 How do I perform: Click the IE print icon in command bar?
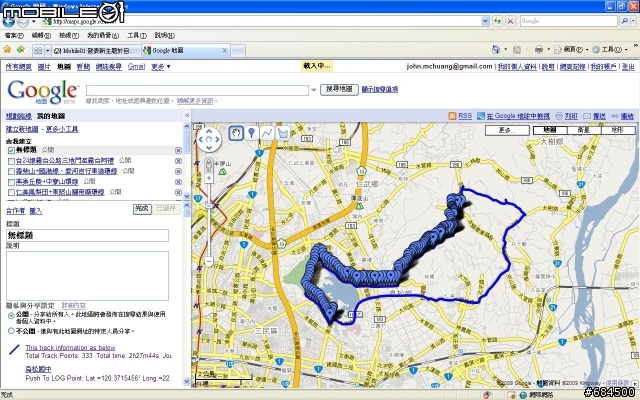pos(539,50)
